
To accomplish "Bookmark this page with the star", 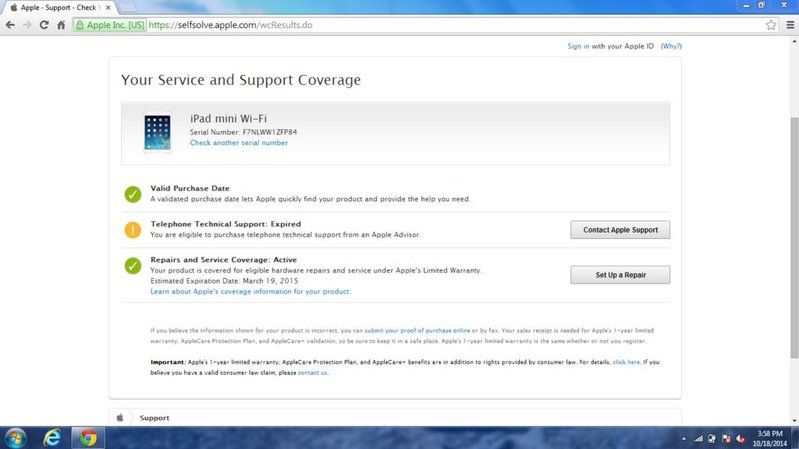I will [771, 25].
